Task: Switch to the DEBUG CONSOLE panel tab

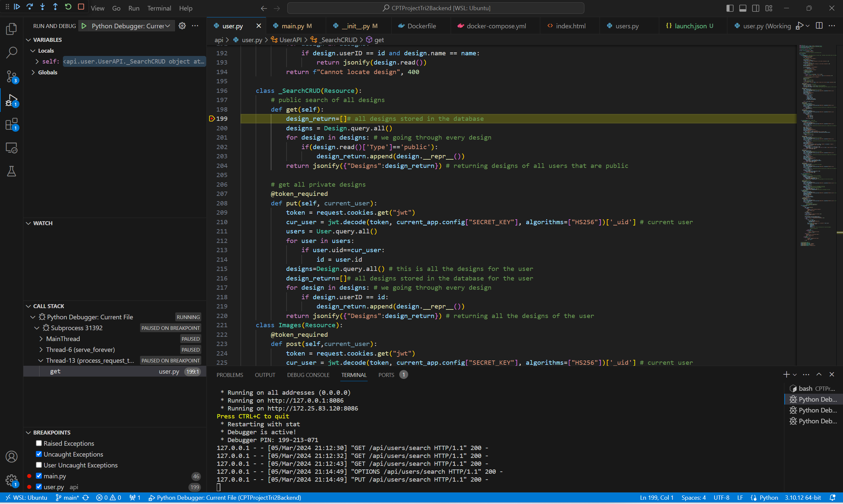Action: (x=308, y=375)
